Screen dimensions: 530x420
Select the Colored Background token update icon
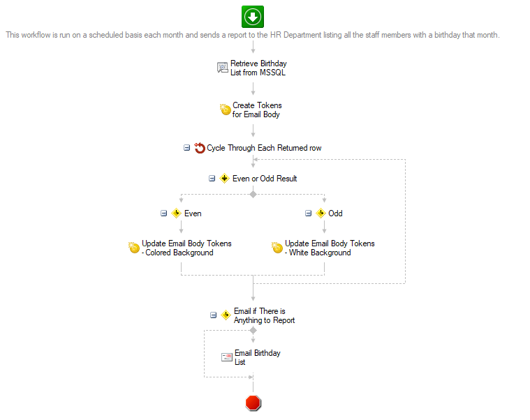coord(134,248)
